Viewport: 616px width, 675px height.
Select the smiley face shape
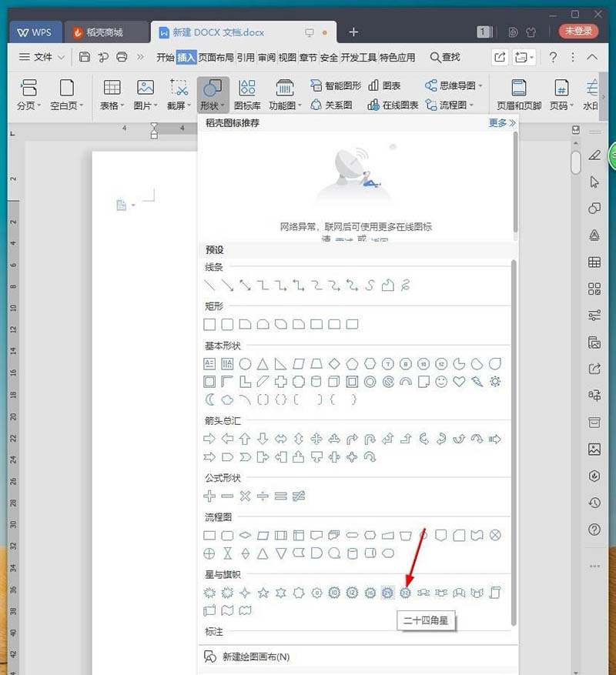pyautogui.click(x=441, y=381)
